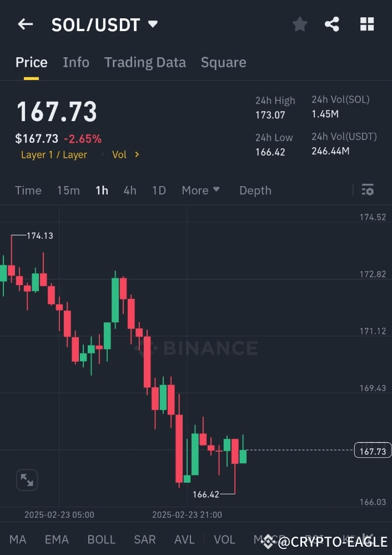Select the EMA indicator
This screenshot has height=555, width=392.
(56, 539)
